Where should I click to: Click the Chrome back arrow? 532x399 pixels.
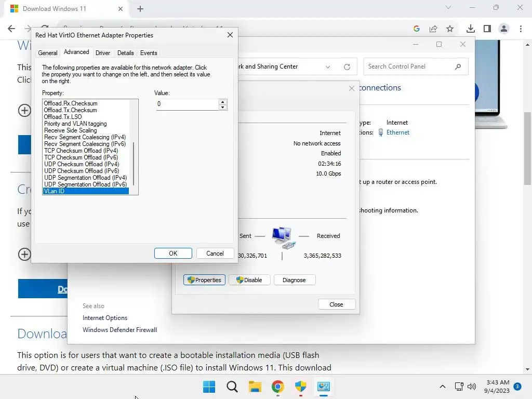point(11,29)
